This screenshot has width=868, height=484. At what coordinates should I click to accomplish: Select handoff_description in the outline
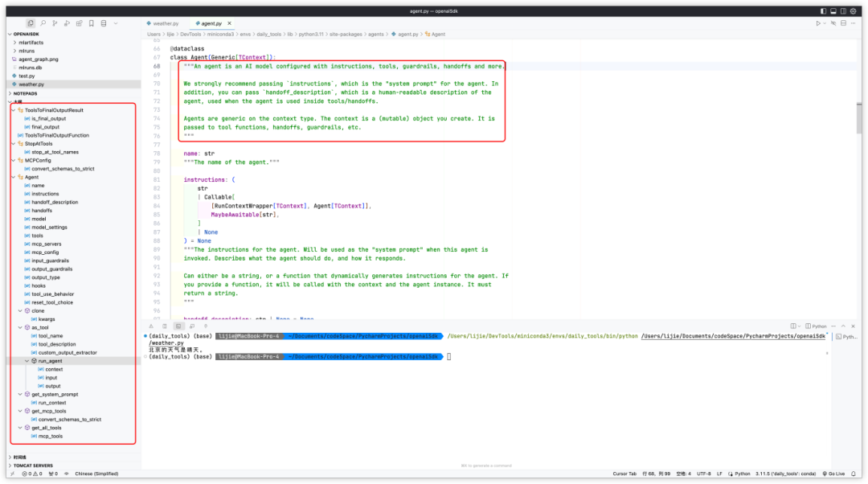[x=55, y=202]
